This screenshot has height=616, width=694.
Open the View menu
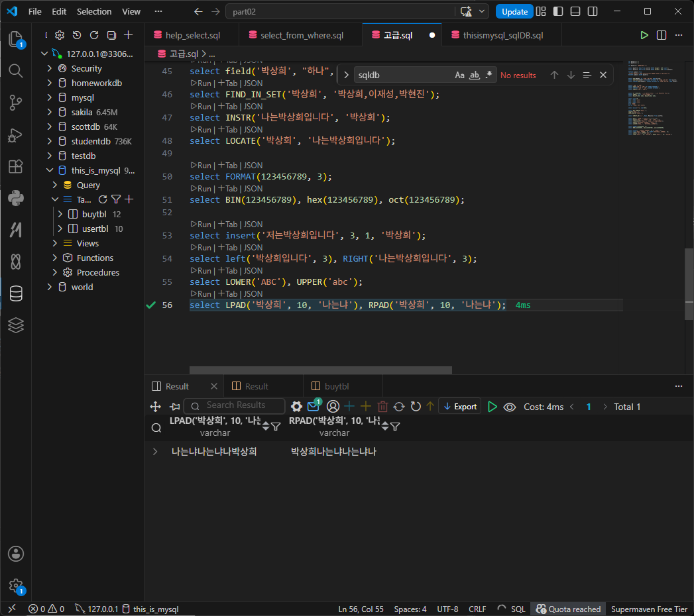tap(131, 11)
